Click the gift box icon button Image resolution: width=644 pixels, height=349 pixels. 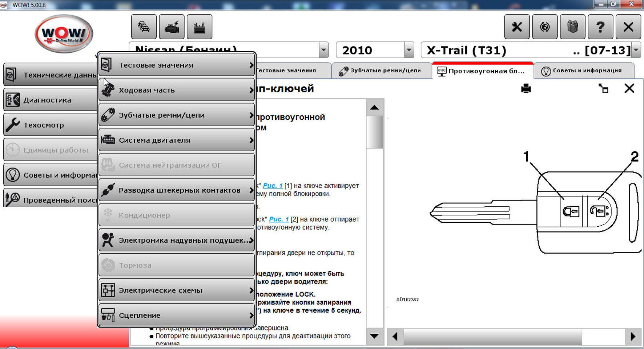(x=572, y=27)
